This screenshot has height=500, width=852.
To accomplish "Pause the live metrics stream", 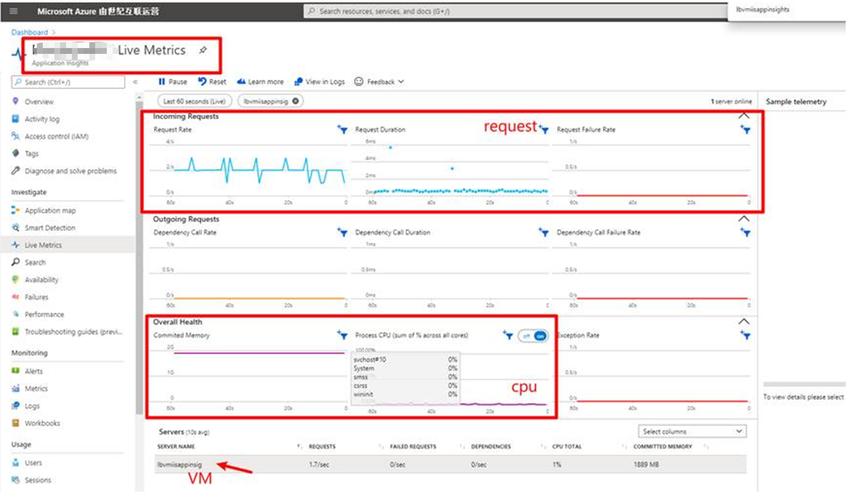I will click(172, 82).
